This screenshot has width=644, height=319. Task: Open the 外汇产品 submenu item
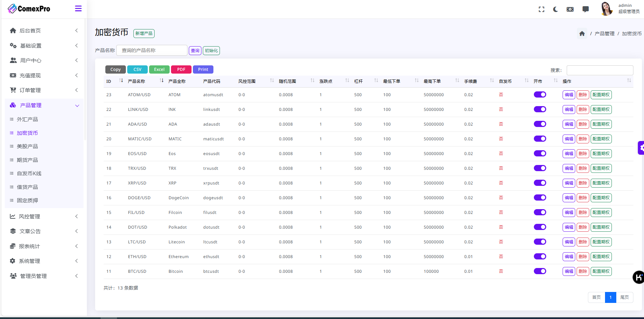click(x=27, y=119)
